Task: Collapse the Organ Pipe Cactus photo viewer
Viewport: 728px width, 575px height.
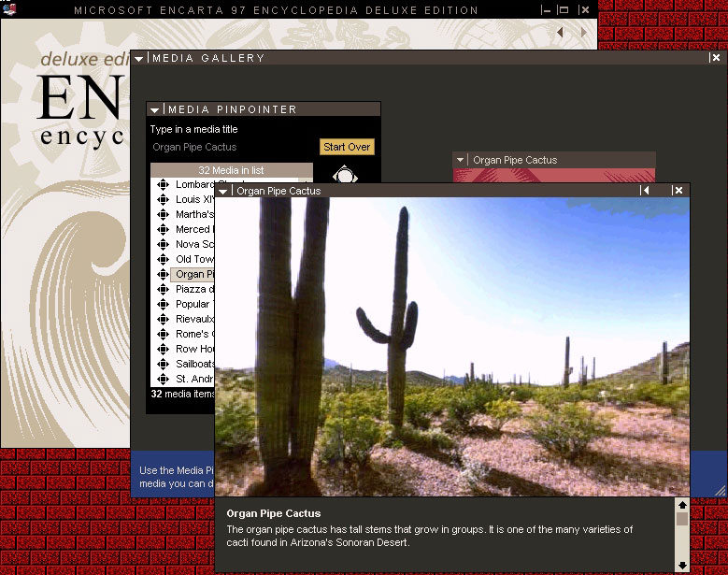Action: click(x=645, y=191)
